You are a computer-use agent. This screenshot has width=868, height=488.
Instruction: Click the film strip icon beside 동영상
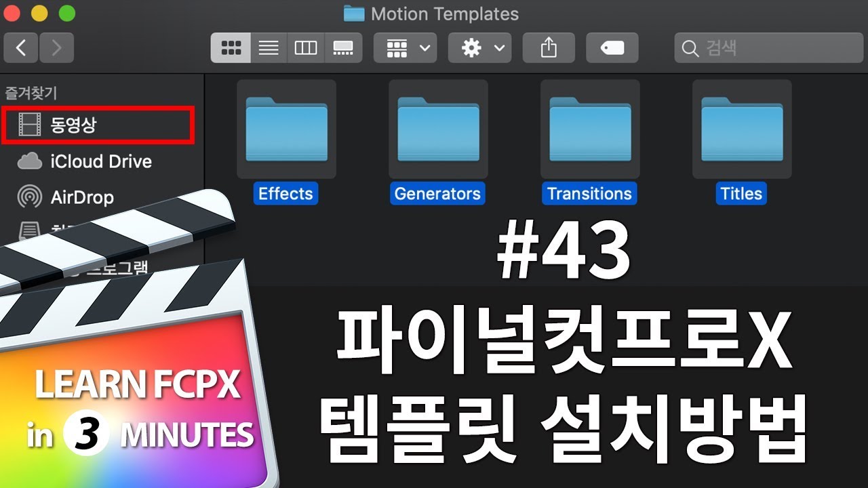(x=29, y=125)
